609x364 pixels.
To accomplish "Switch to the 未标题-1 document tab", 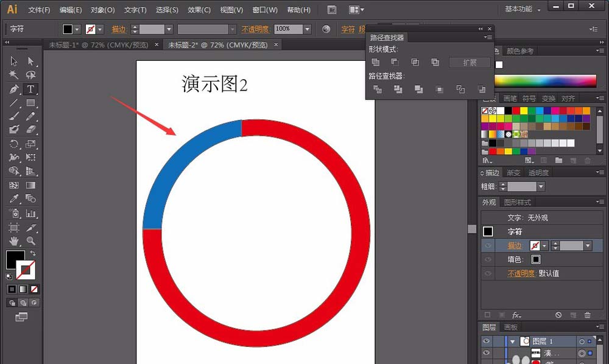I will [x=99, y=45].
